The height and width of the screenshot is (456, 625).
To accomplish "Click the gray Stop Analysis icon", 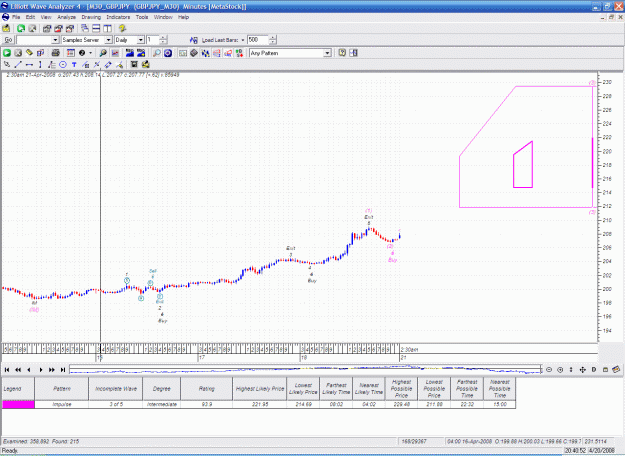I will point(18,53).
